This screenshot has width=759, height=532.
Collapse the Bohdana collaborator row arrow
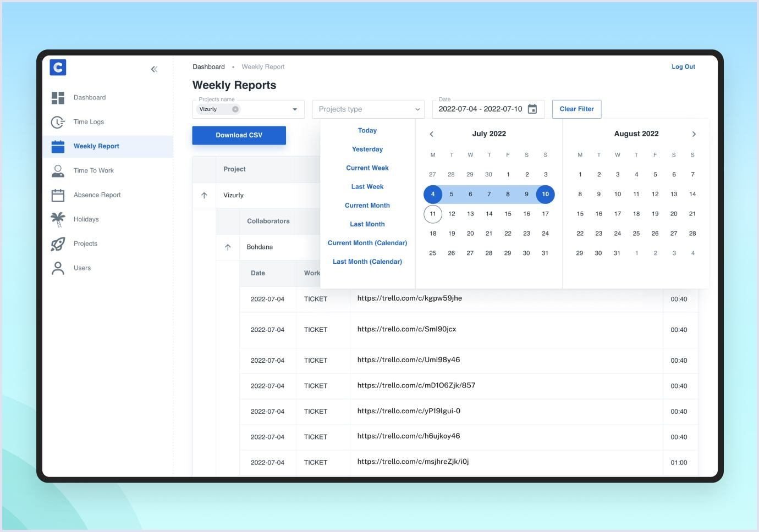[x=228, y=247]
